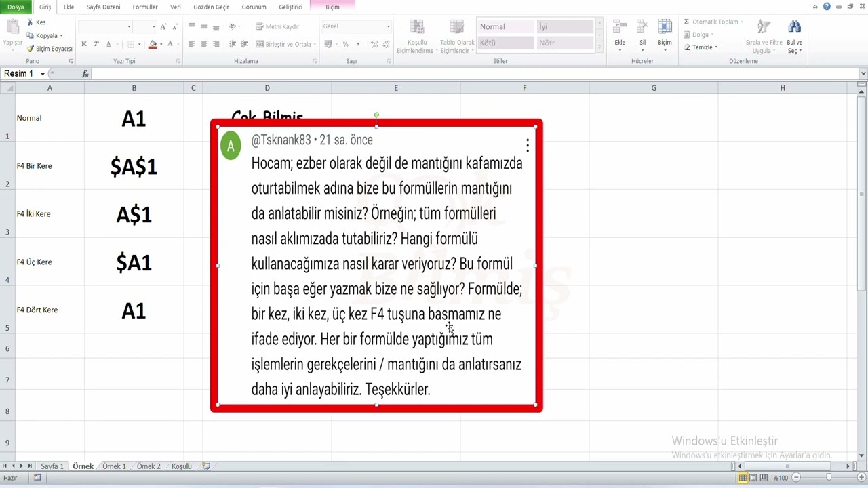Align text to middle of cell
The height and width of the screenshot is (488, 868).
(203, 26)
